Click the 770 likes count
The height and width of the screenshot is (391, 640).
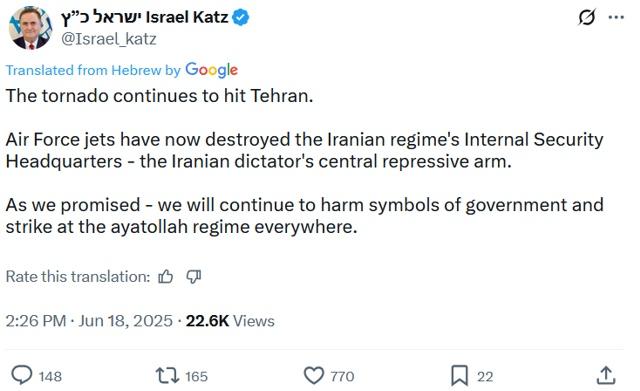[342, 376]
